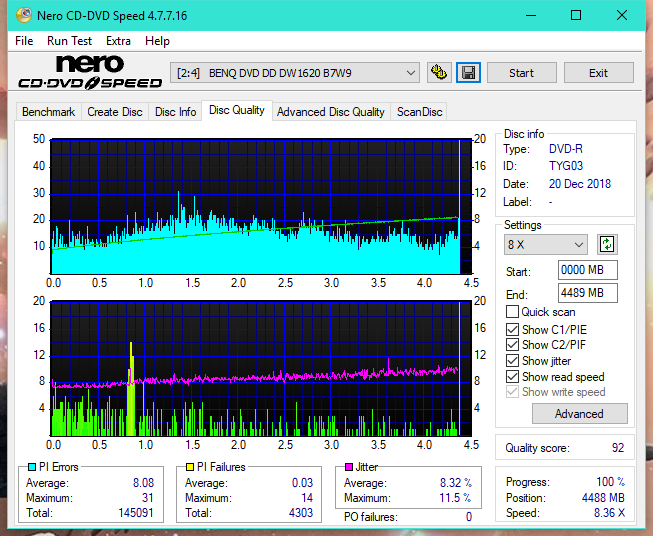Click the PI Errors graph area
The height and width of the screenshot is (536, 653).
(x=261, y=207)
